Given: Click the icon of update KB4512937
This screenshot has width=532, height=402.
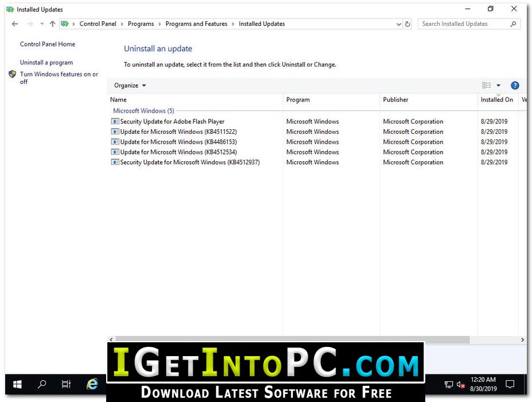Looking at the screenshot, I should (115, 162).
